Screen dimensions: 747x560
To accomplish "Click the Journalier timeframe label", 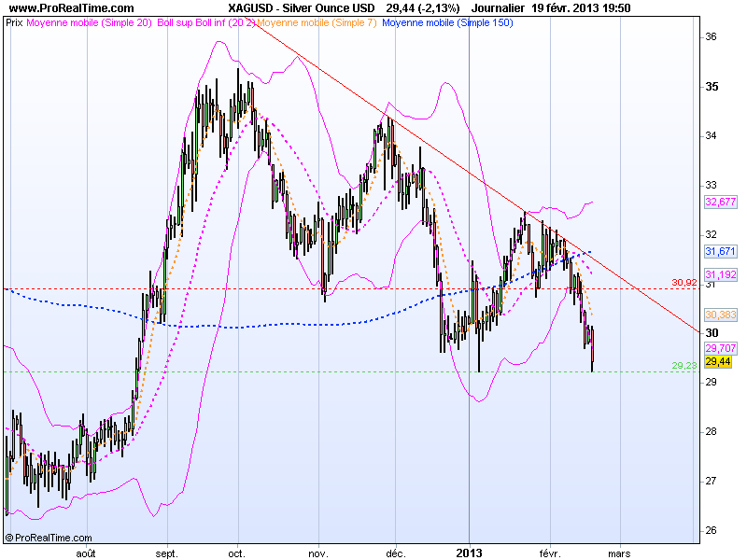I will (498, 8).
